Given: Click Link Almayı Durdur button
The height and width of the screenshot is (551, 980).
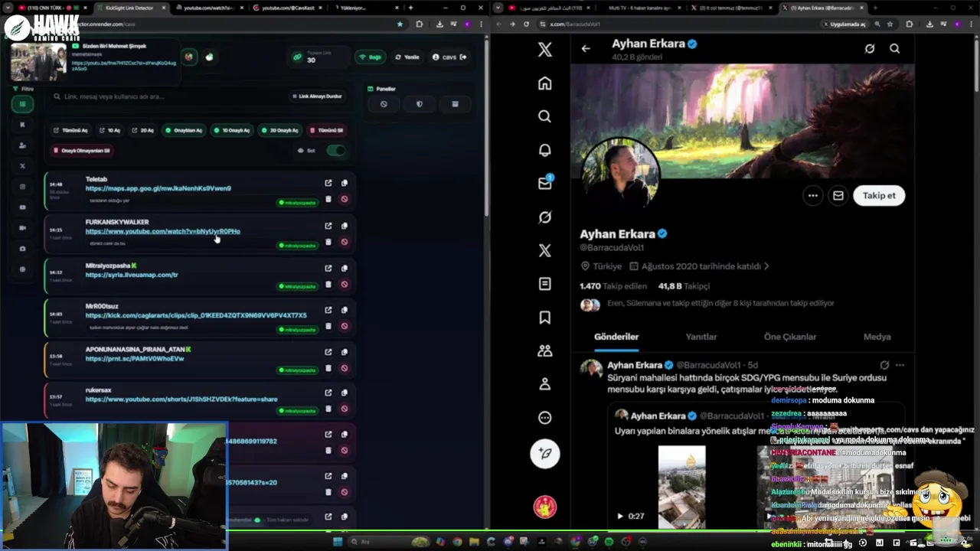Looking at the screenshot, I should click(316, 96).
